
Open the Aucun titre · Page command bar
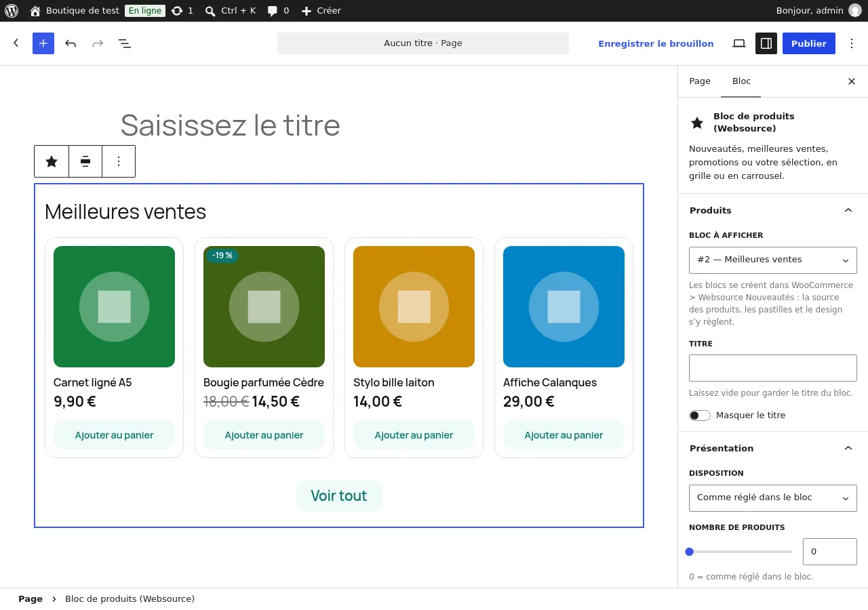pyautogui.click(x=423, y=43)
